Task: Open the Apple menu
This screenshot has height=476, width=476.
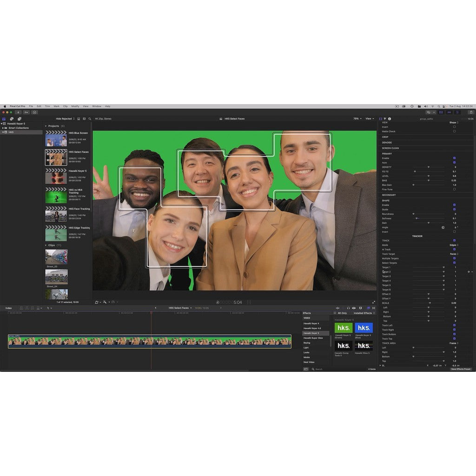Action: coord(5,106)
